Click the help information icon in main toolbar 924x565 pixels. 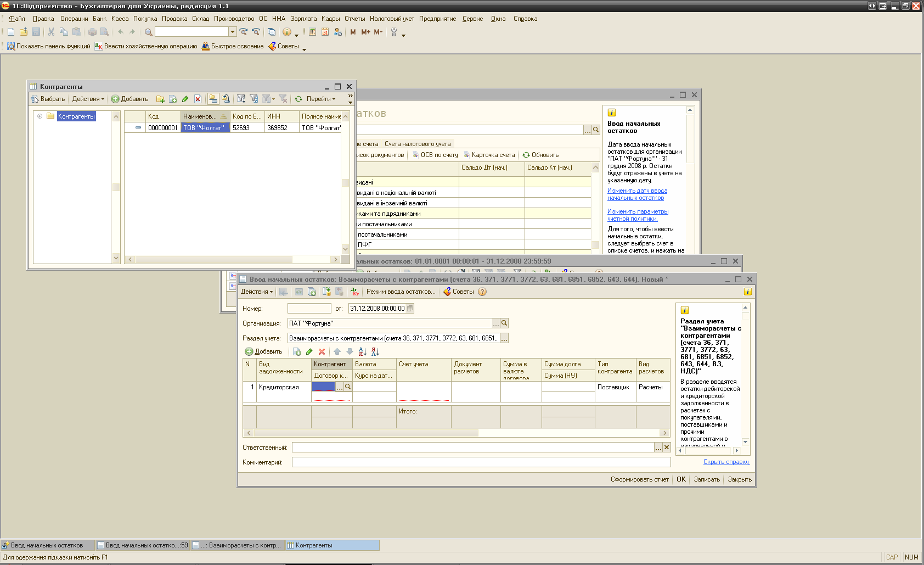pos(286,32)
